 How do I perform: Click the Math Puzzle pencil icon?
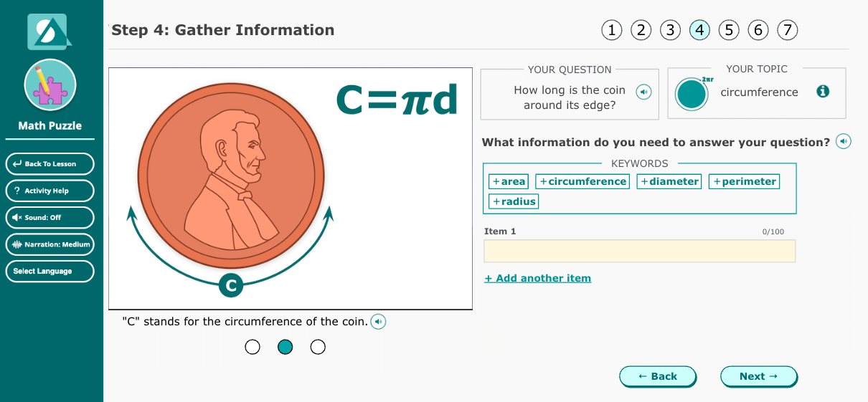pyautogui.click(x=50, y=85)
